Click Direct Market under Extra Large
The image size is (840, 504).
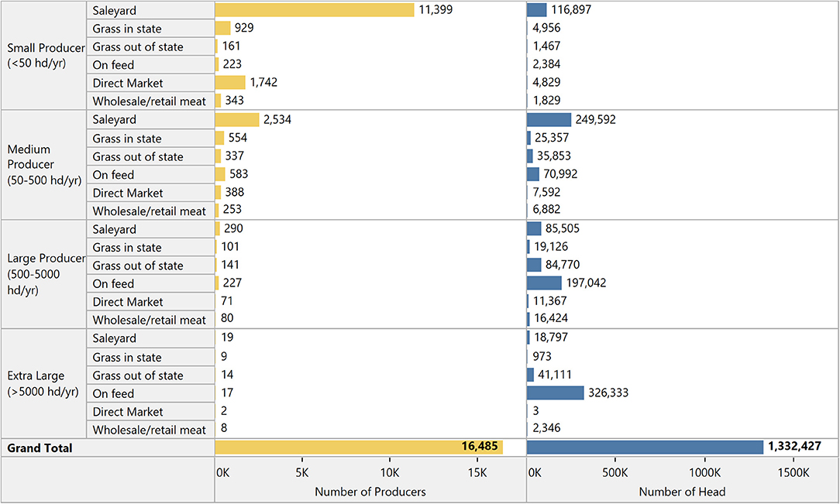pos(128,412)
